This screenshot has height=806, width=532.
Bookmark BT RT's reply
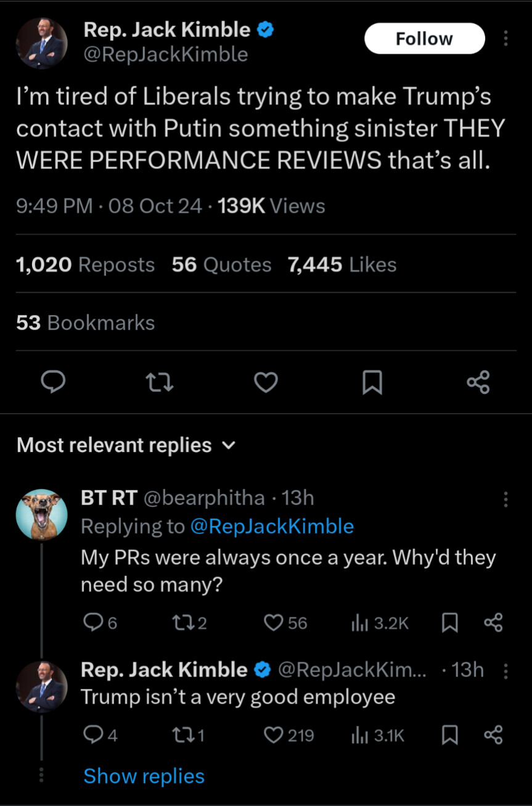[x=450, y=623]
